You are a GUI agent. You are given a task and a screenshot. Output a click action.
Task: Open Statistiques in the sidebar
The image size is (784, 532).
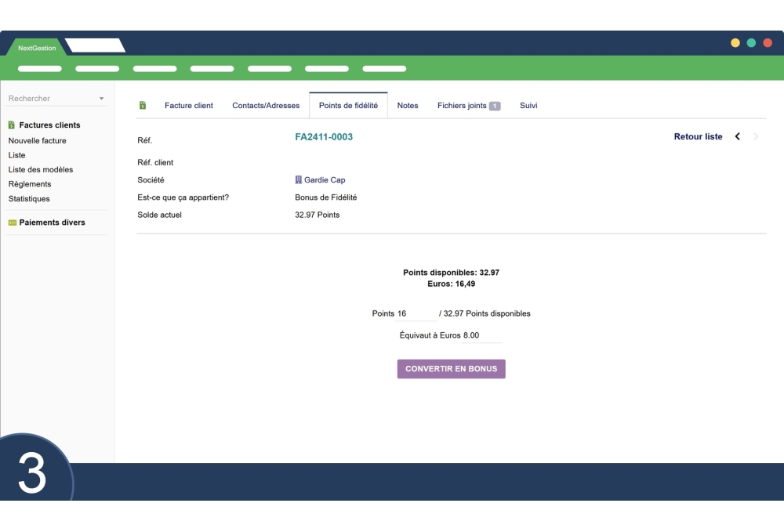pos(29,199)
